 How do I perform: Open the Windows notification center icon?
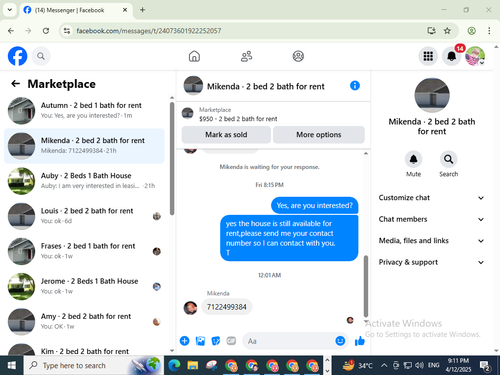click(x=484, y=365)
